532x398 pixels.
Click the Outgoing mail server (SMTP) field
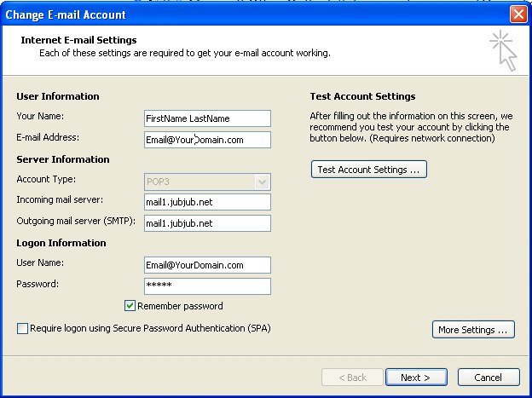point(207,223)
